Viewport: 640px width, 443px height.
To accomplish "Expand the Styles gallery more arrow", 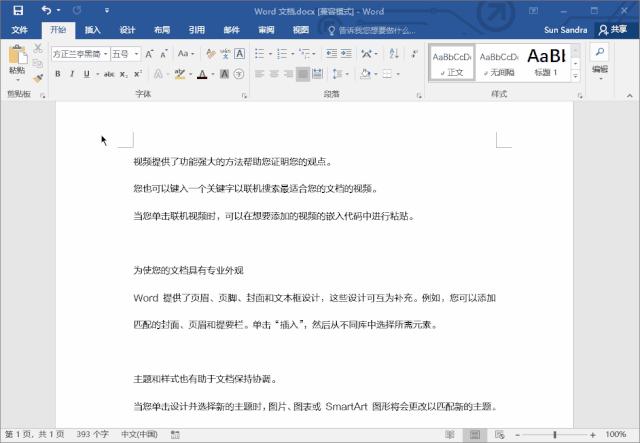I will (576, 76).
